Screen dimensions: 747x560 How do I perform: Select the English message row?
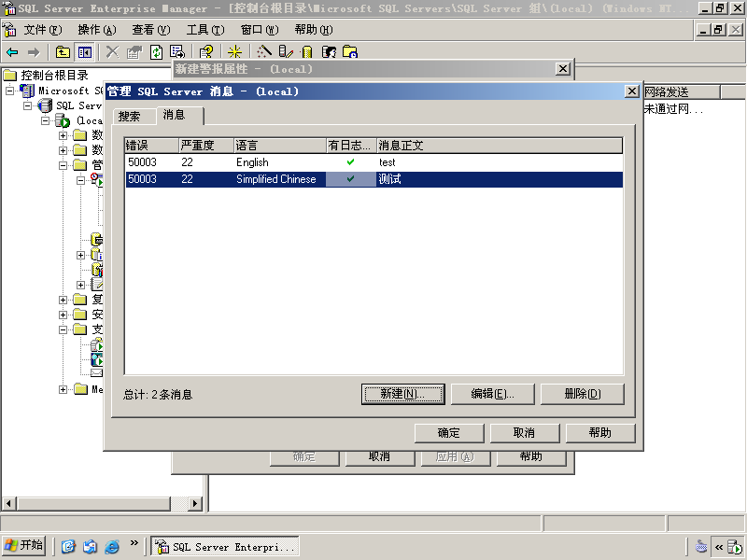(374, 162)
